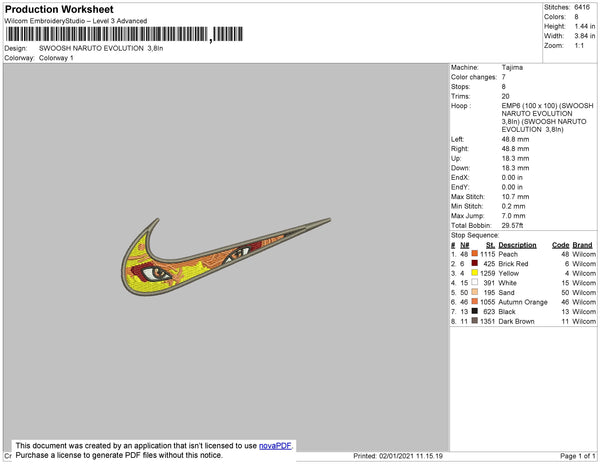Click the 'Brick Red' description text
This screenshot has height=464, width=600.
(514, 264)
